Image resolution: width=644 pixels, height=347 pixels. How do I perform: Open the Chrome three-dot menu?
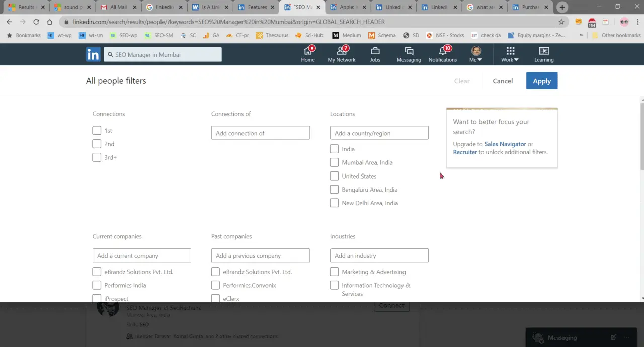(x=637, y=22)
